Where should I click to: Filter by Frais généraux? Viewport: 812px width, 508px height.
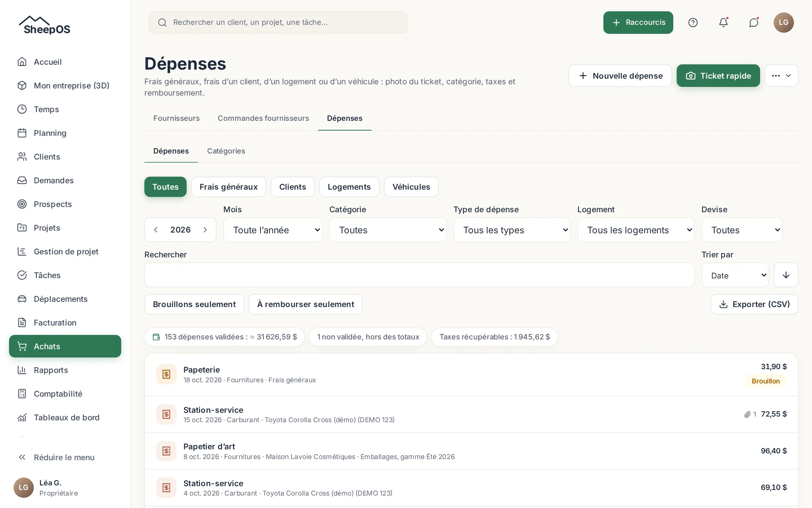point(229,187)
